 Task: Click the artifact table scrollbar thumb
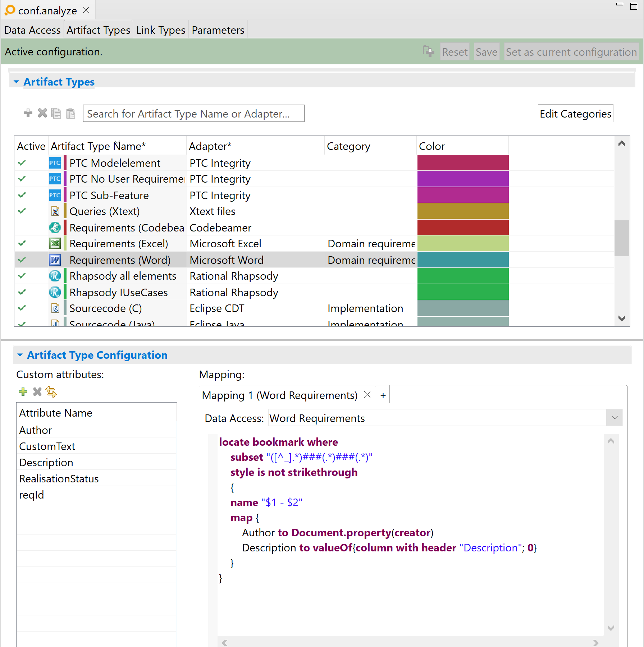622,238
